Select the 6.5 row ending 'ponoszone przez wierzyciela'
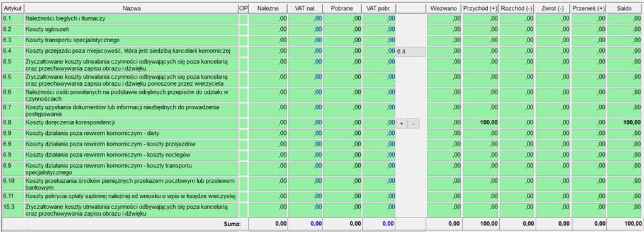644x232 pixels. (131, 80)
